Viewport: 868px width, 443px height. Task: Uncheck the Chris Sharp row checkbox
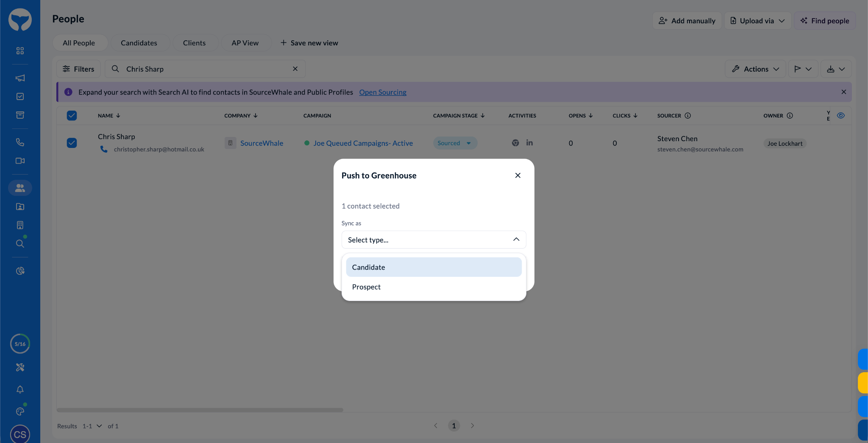72,143
